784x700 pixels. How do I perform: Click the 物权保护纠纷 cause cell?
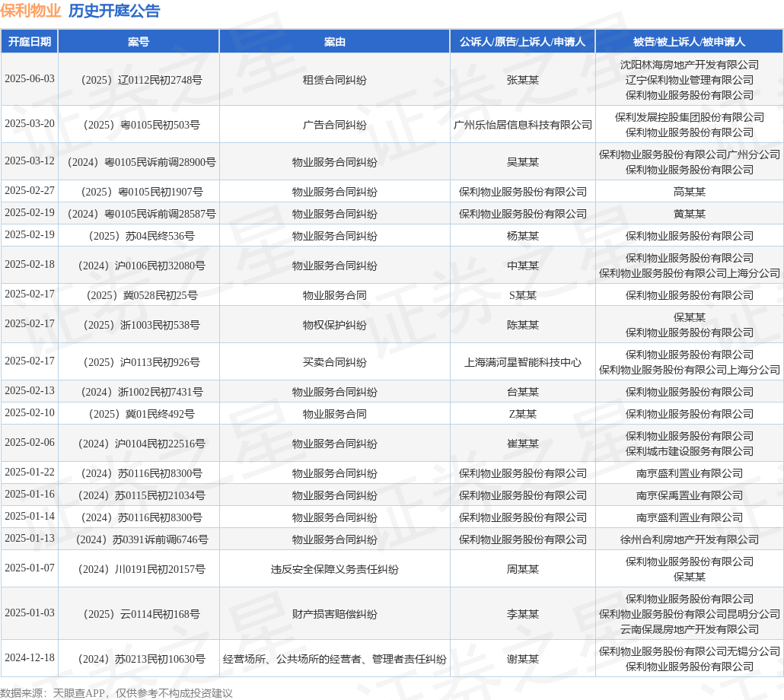click(334, 325)
